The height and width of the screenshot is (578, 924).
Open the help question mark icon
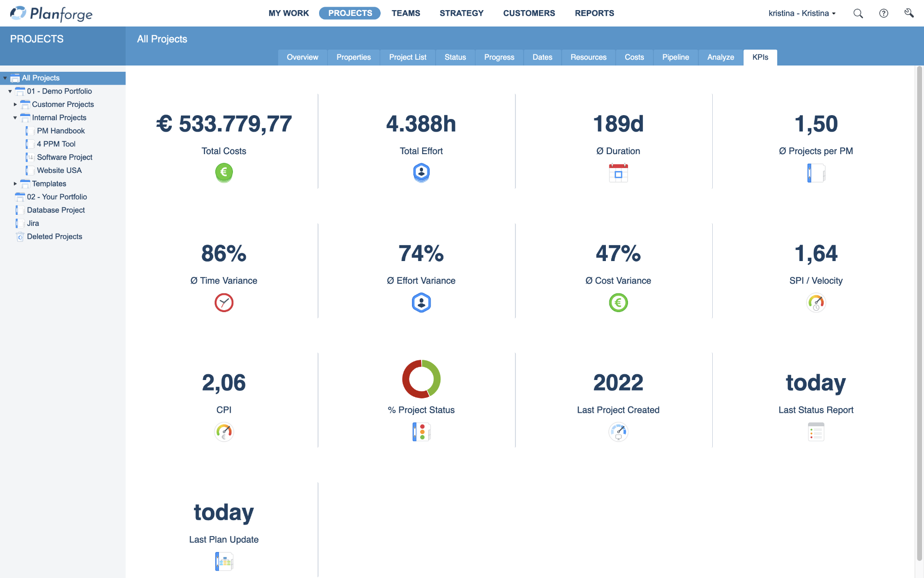click(x=884, y=13)
